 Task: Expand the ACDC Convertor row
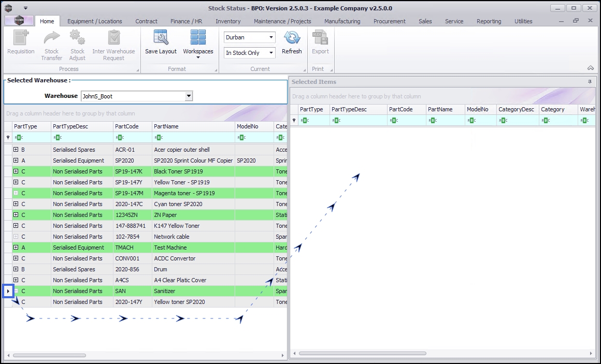click(x=16, y=258)
